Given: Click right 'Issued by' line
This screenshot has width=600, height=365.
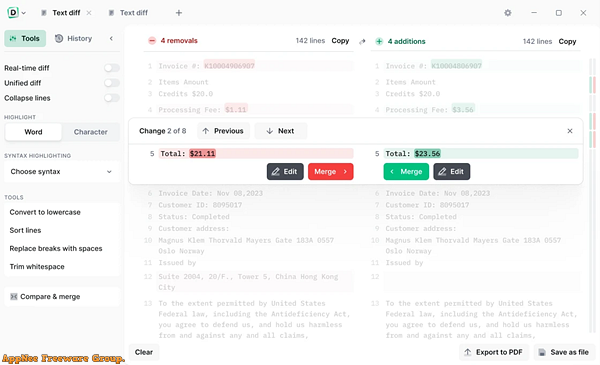Looking at the screenshot, I should pyautogui.click(x=404, y=263).
